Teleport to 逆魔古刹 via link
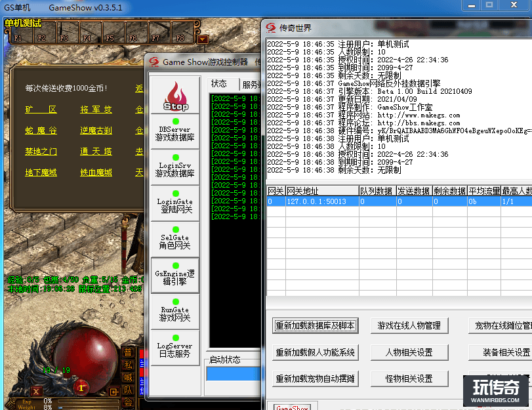Viewport: 532px width, 410px height. tap(96, 131)
